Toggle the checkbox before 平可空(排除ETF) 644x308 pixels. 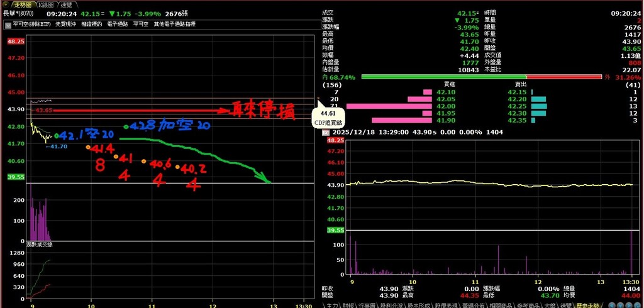coord(8,24)
